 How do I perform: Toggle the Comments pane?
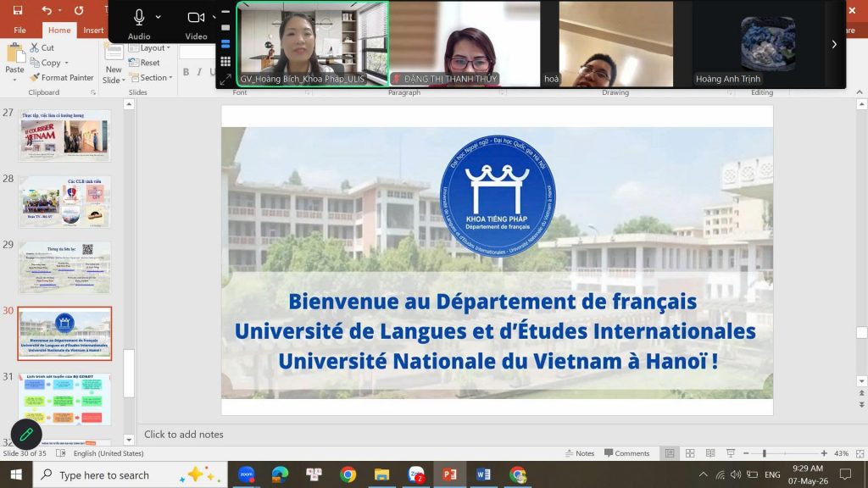[626, 453]
